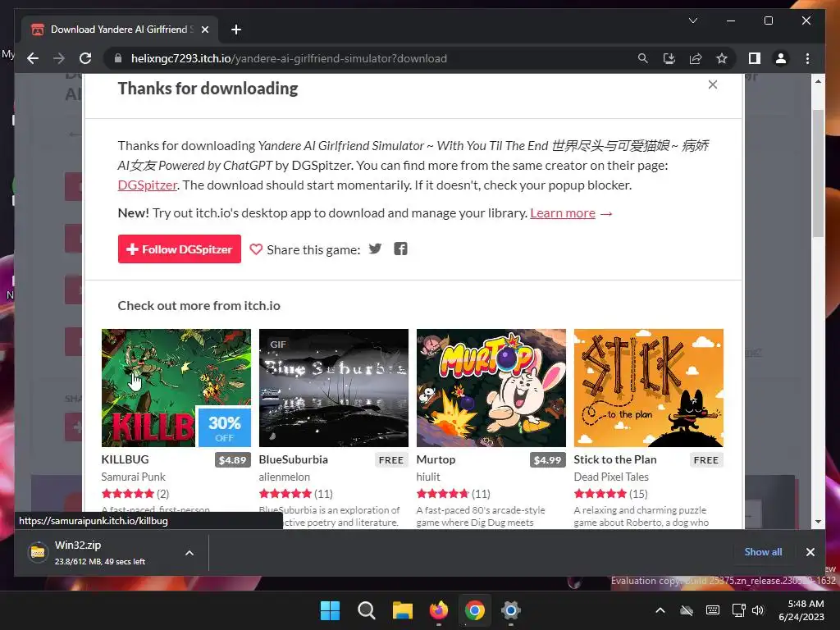Click the scrollbar down arrow
The height and width of the screenshot is (630, 840).
tap(818, 521)
